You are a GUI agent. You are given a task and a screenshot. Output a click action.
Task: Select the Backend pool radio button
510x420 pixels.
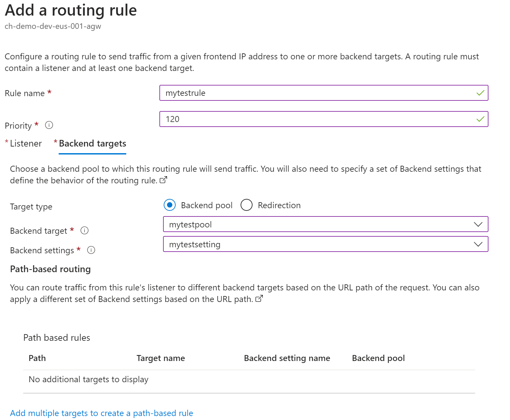pos(170,205)
